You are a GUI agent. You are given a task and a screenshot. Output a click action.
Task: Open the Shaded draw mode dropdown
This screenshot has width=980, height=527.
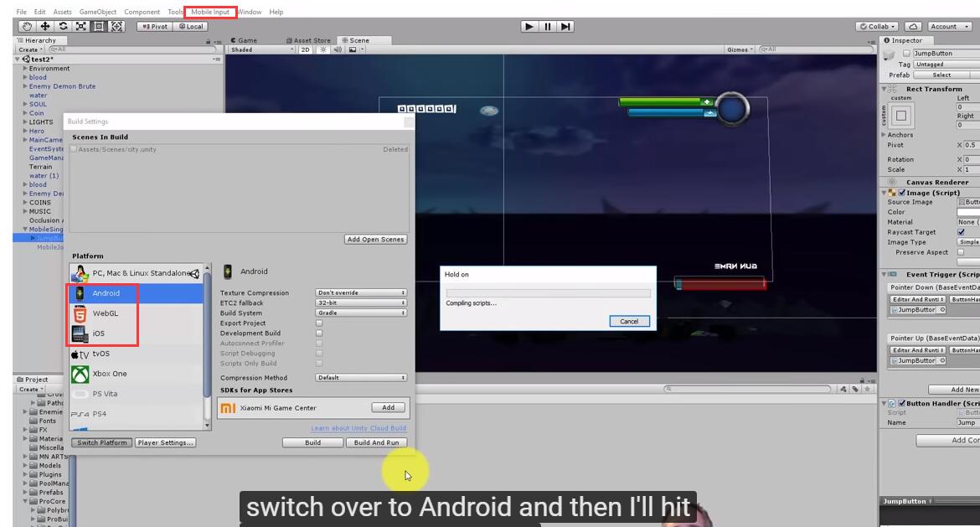click(261, 49)
